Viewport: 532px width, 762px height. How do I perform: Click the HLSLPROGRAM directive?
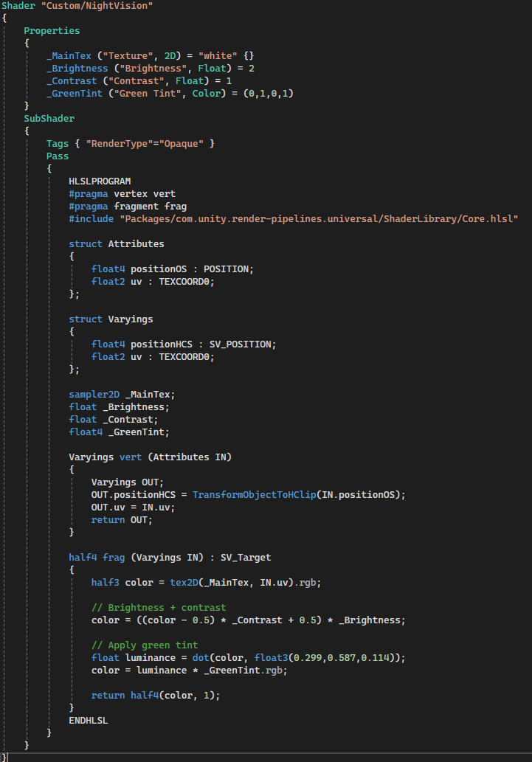tap(100, 181)
